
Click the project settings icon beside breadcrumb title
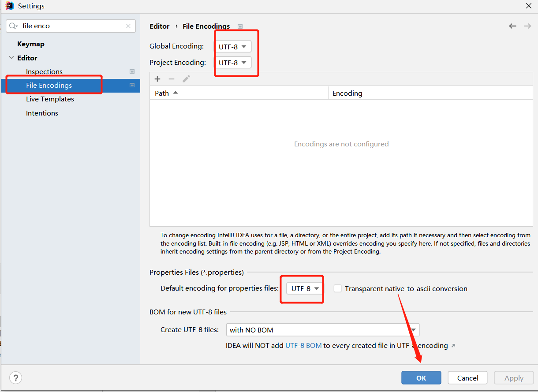click(240, 26)
